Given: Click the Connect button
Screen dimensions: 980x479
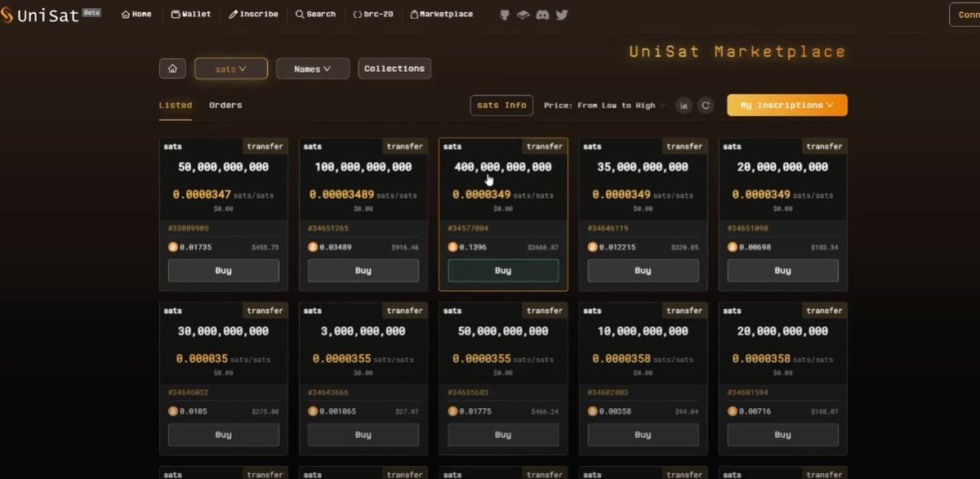Looking at the screenshot, I should (x=965, y=15).
